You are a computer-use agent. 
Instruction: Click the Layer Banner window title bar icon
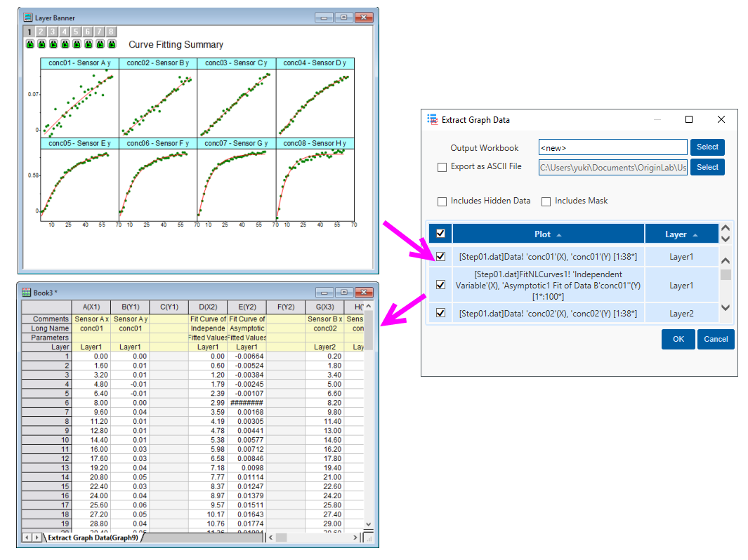pos(27,17)
